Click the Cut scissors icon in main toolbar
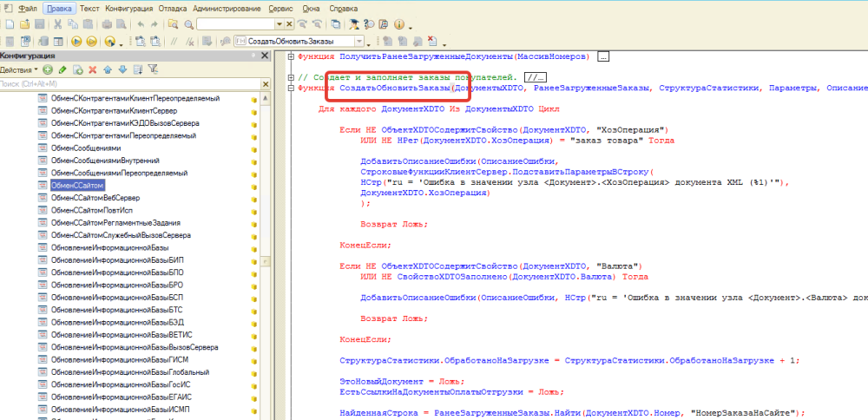This screenshot has height=420, width=868. tap(57, 24)
